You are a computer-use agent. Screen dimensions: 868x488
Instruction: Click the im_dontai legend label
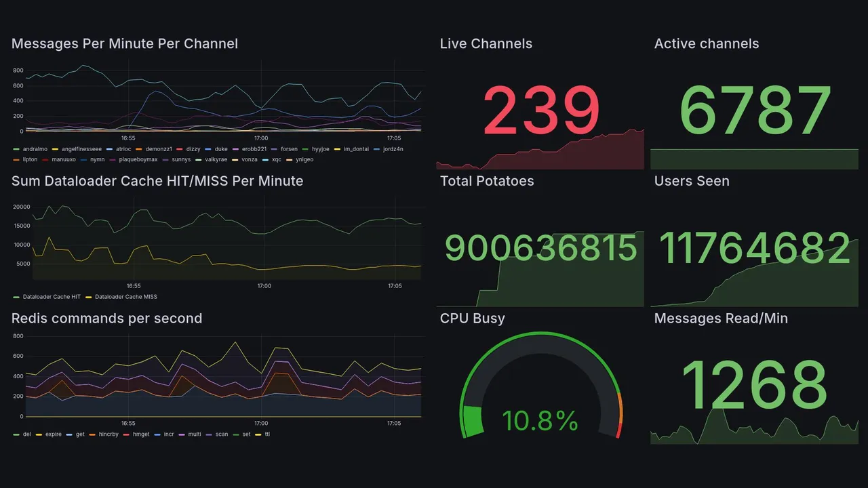(x=357, y=149)
